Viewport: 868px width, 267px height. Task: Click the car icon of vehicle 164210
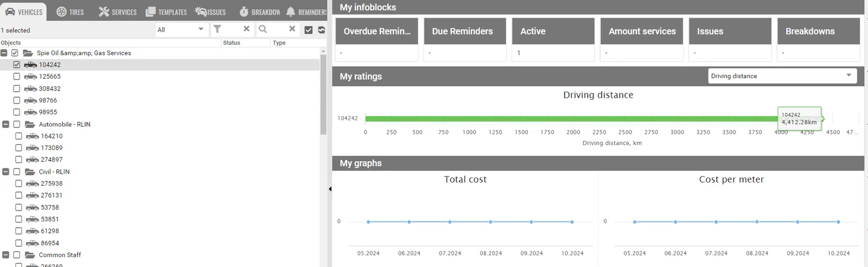coord(33,136)
